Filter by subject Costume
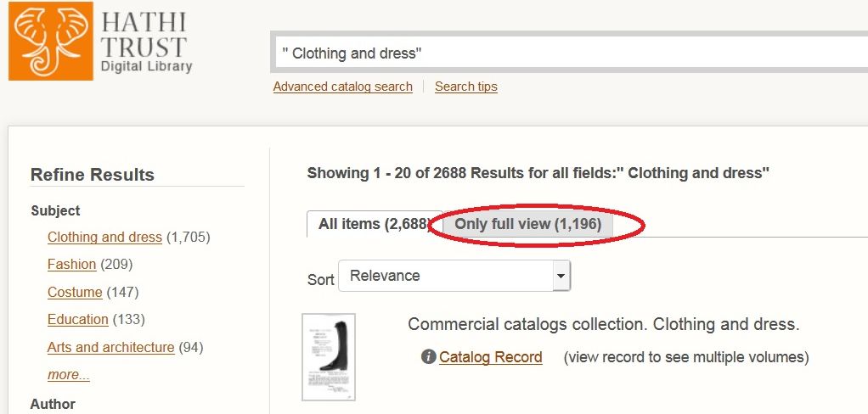This screenshot has width=868, height=414. click(75, 292)
